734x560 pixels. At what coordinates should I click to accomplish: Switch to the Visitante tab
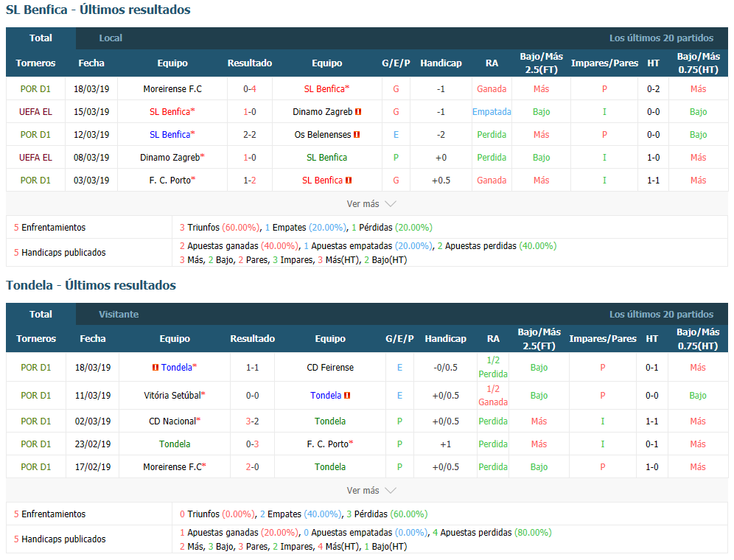[119, 314]
